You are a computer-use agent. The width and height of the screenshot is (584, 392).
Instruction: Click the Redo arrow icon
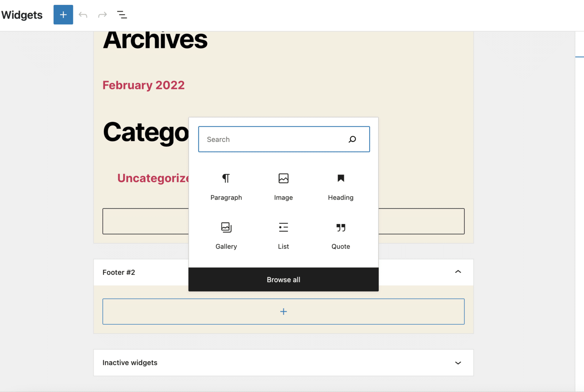tap(102, 14)
